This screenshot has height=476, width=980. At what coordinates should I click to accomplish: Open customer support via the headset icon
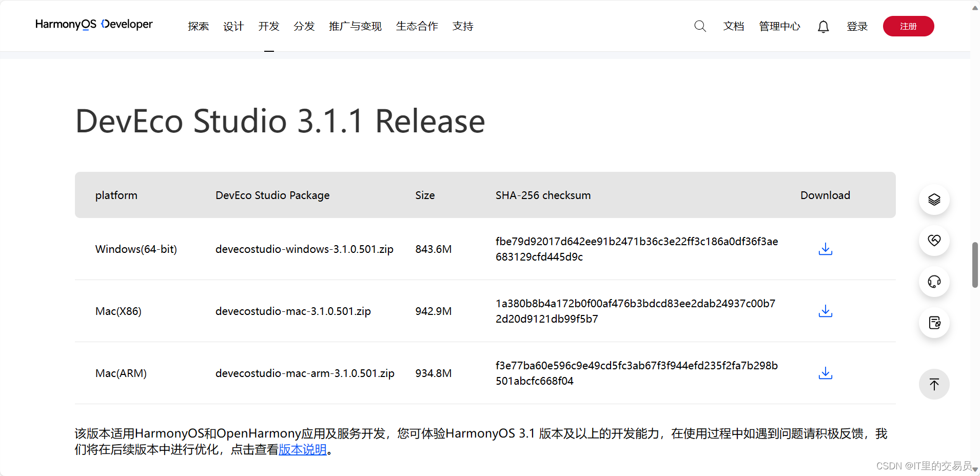tap(934, 282)
